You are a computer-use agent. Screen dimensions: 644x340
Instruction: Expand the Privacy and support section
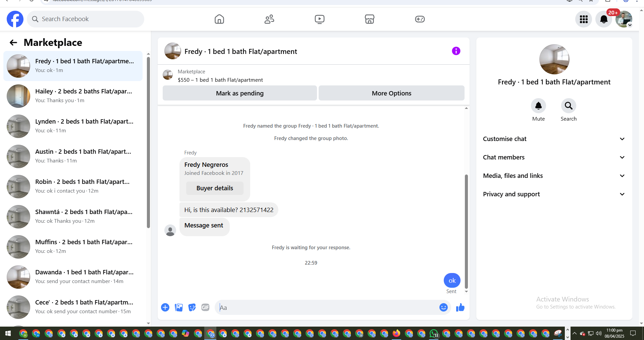click(x=554, y=194)
